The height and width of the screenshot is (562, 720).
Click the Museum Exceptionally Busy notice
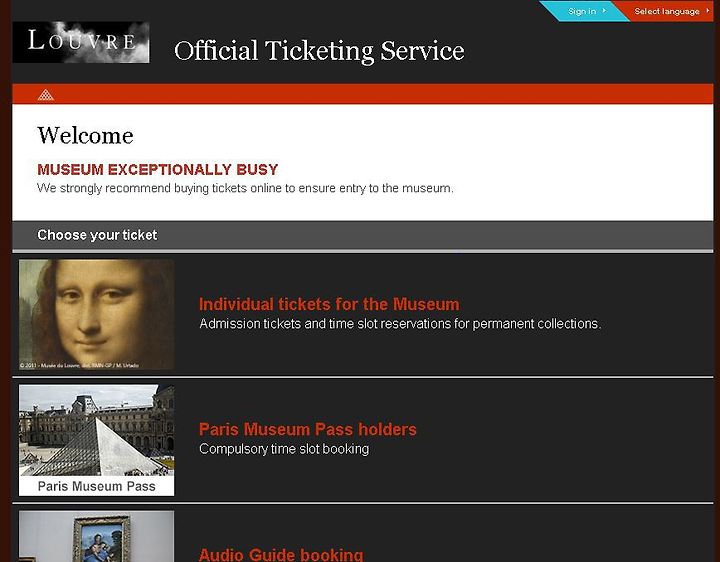tap(158, 169)
